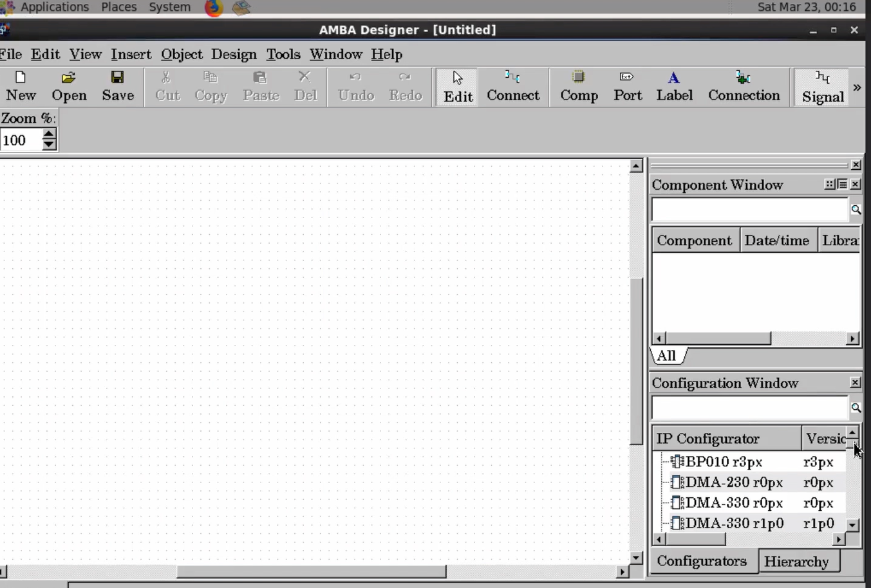
Task: Open the Edit menu
Action: coord(45,54)
